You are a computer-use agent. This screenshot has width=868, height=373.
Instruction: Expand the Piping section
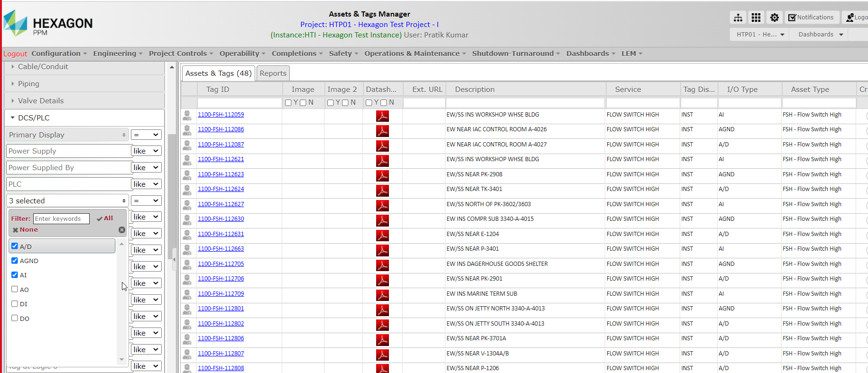click(85, 84)
